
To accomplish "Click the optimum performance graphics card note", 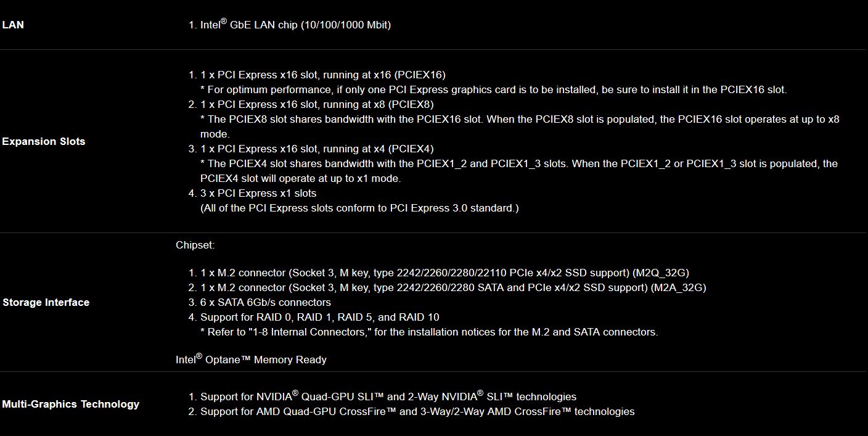I will 493,89.
